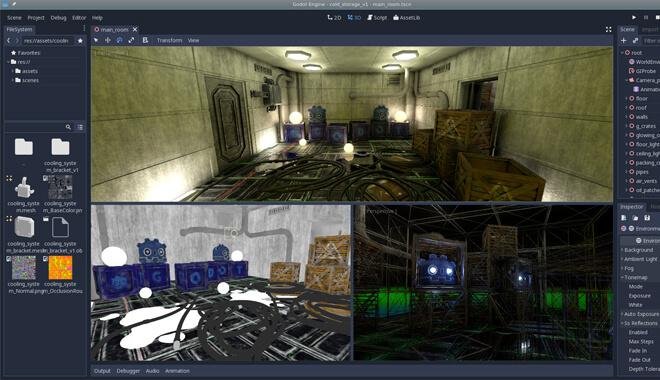660x380 pixels.
Task: Click the Filter nodes search field
Action: [x=651, y=40]
